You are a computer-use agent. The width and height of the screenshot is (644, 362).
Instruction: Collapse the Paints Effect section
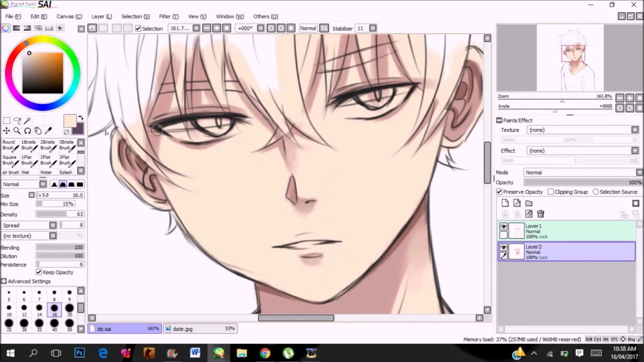click(499, 120)
